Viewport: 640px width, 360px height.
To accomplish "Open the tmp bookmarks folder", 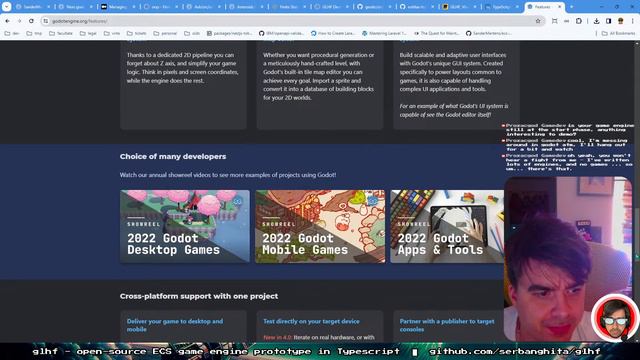I will pos(34,33).
